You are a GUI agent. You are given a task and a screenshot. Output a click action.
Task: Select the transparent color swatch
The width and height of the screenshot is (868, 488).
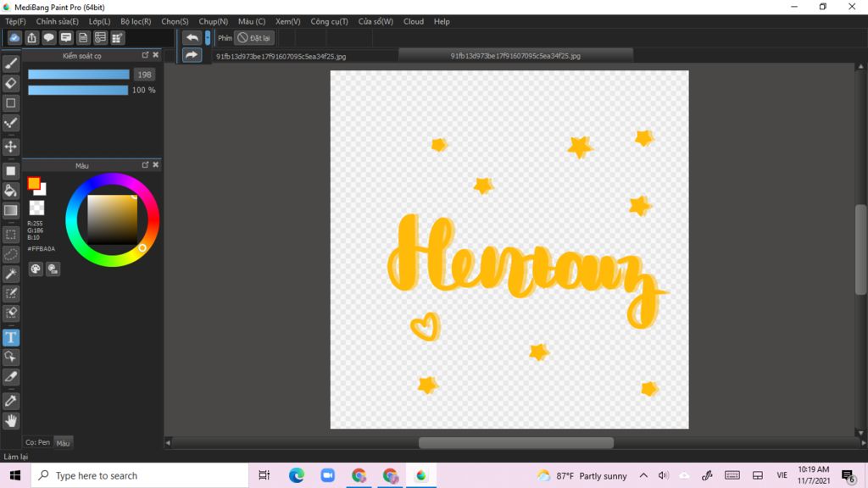point(36,208)
